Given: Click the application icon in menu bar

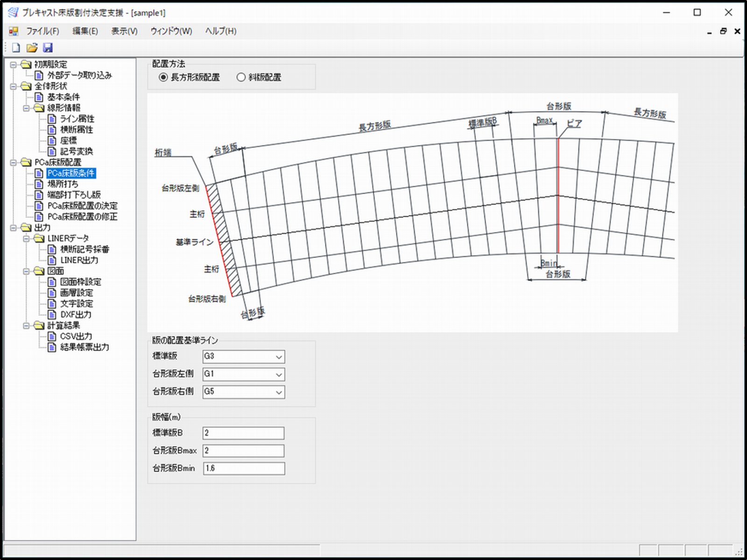Looking at the screenshot, I should pyautogui.click(x=14, y=31).
